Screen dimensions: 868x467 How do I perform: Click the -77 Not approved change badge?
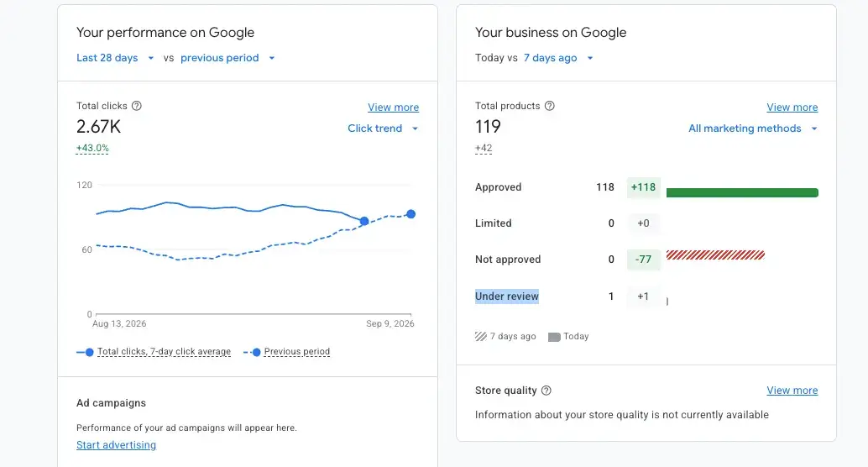point(643,260)
